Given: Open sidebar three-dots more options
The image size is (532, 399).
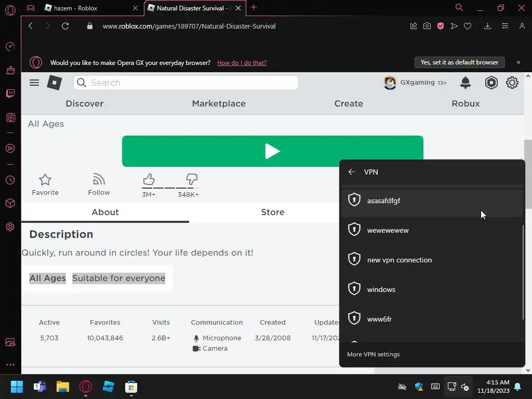Looking at the screenshot, I should [10, 365].
